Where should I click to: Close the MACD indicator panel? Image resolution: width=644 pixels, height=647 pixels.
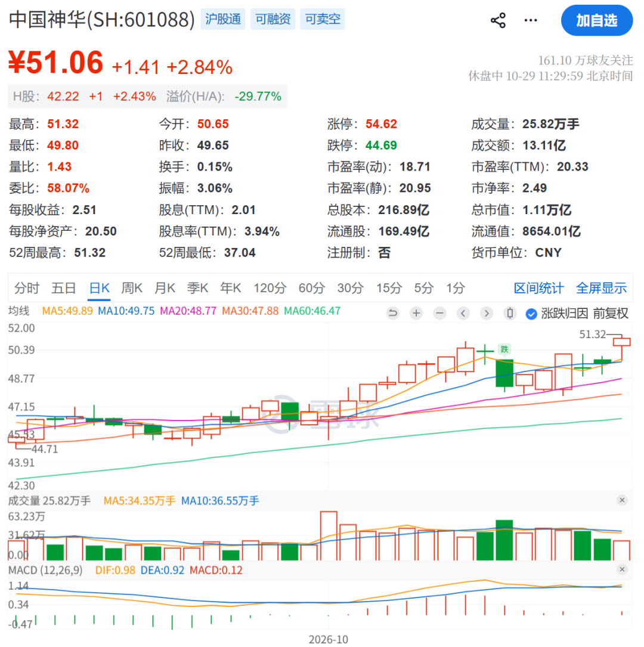coord(622,569)
